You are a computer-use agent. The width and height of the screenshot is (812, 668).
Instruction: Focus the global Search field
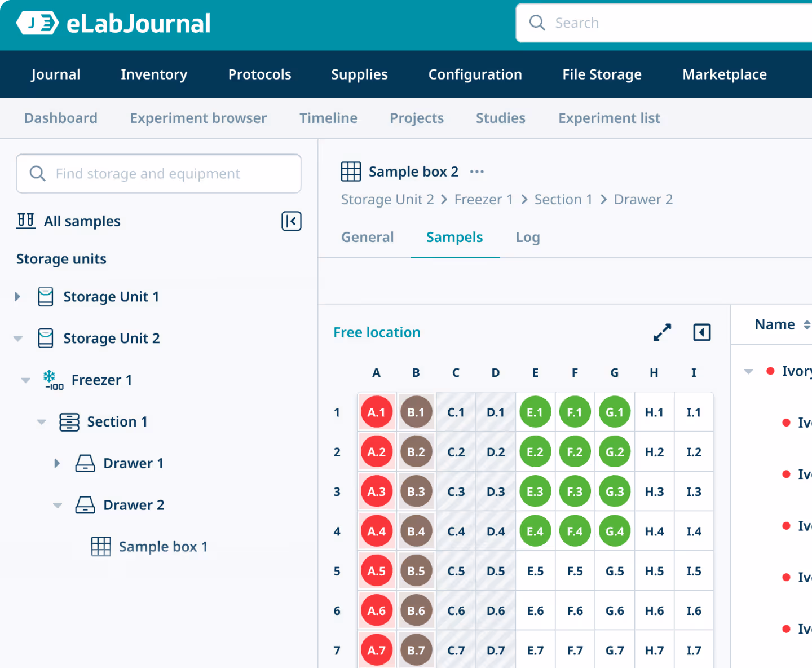[x=664, y=23]
